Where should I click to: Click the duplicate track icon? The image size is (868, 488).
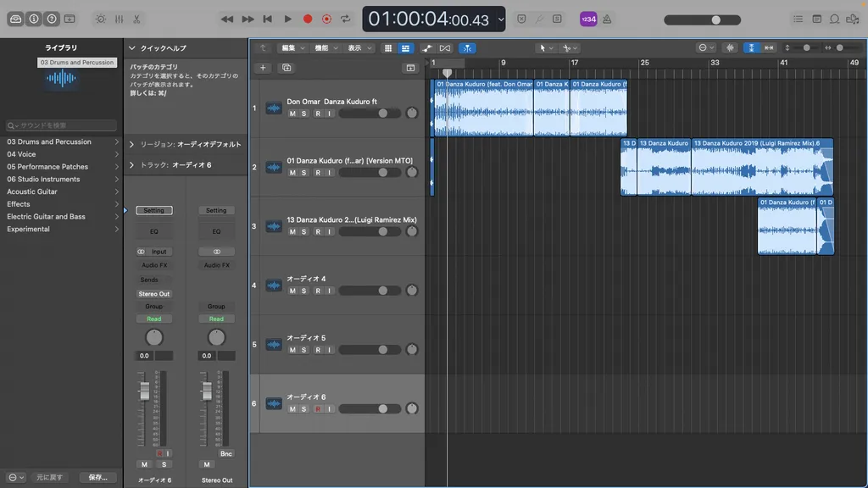point(287,68)
